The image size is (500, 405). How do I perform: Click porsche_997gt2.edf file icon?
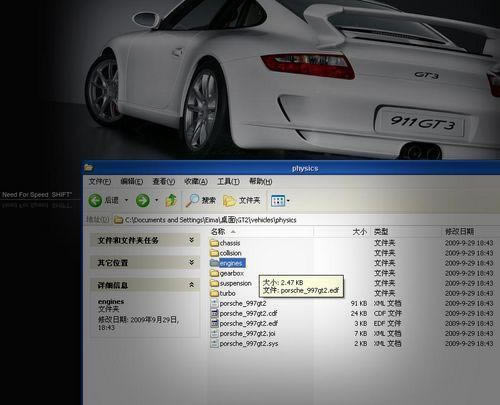pos(214,323)
